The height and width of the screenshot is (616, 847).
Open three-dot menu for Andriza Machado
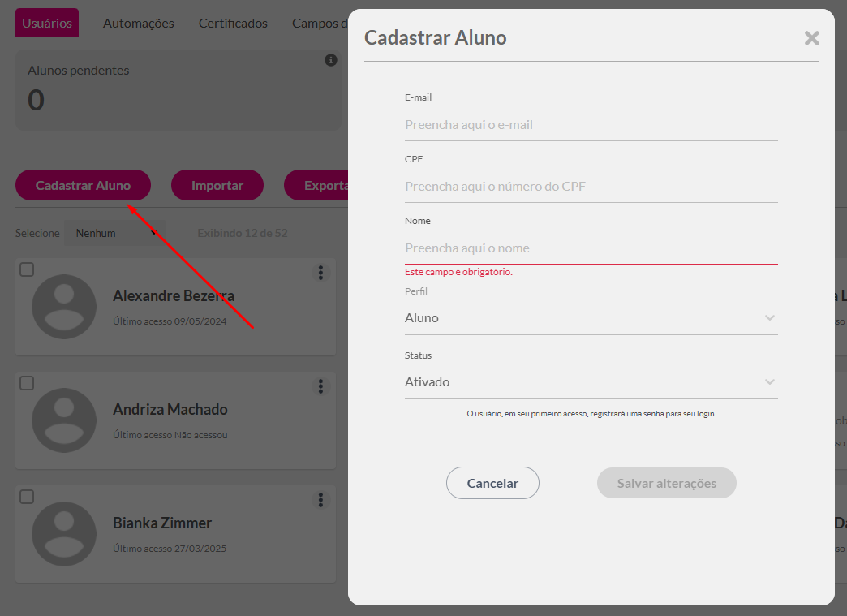tap(321, 386)
